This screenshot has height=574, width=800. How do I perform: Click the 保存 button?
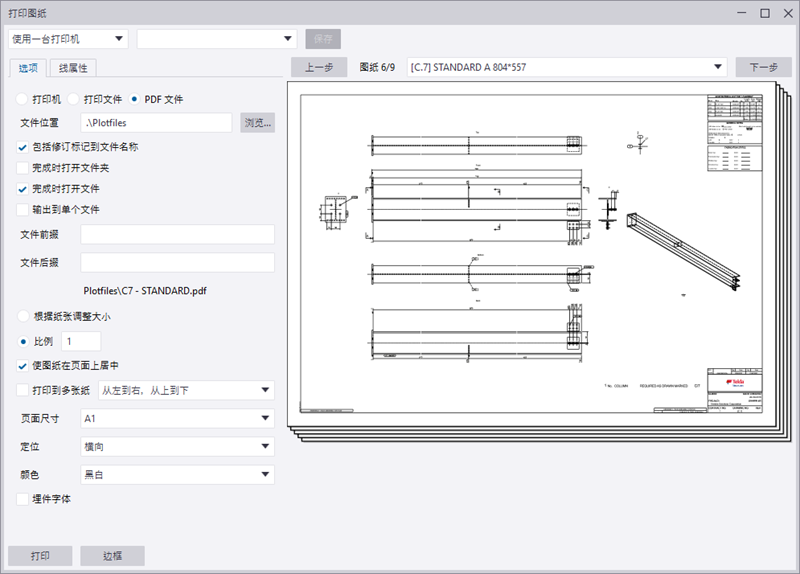[x=323, y=39]
